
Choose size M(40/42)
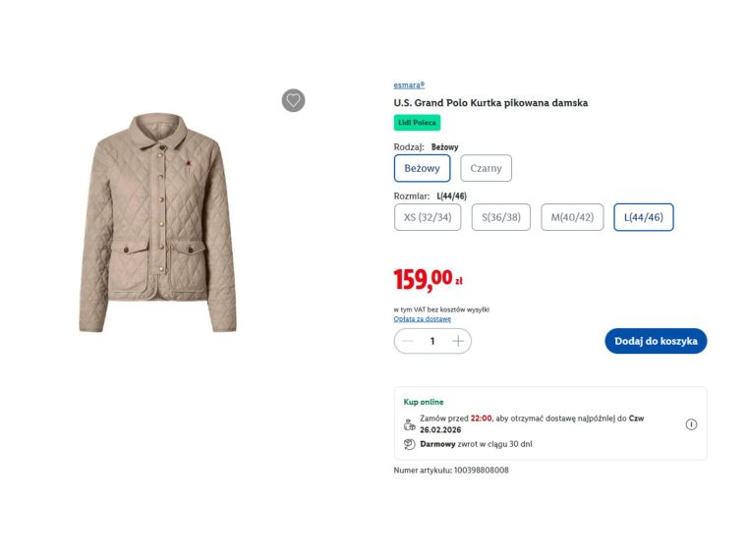(572, 217)
